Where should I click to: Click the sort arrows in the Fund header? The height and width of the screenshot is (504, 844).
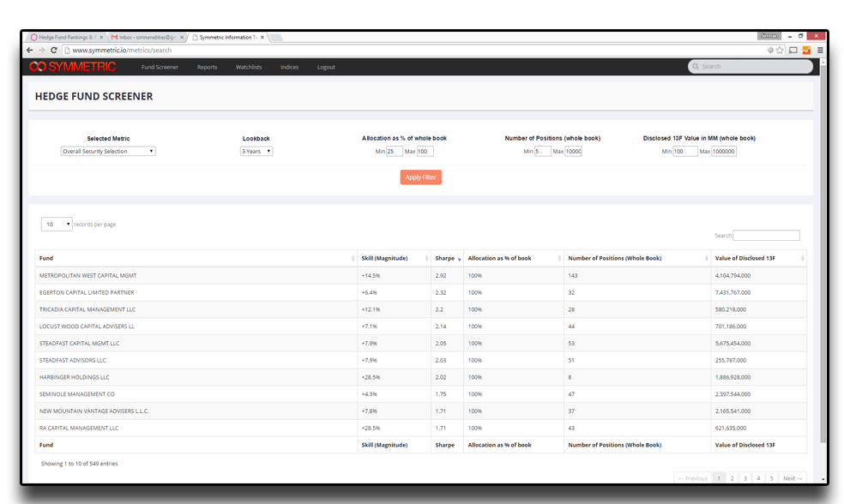tap(353, 258)
